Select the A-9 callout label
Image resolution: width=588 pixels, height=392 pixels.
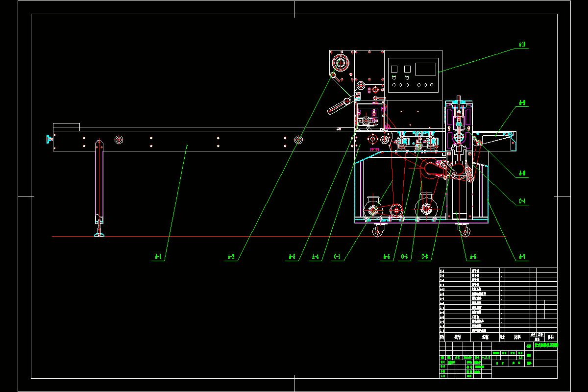click(522, 103)
